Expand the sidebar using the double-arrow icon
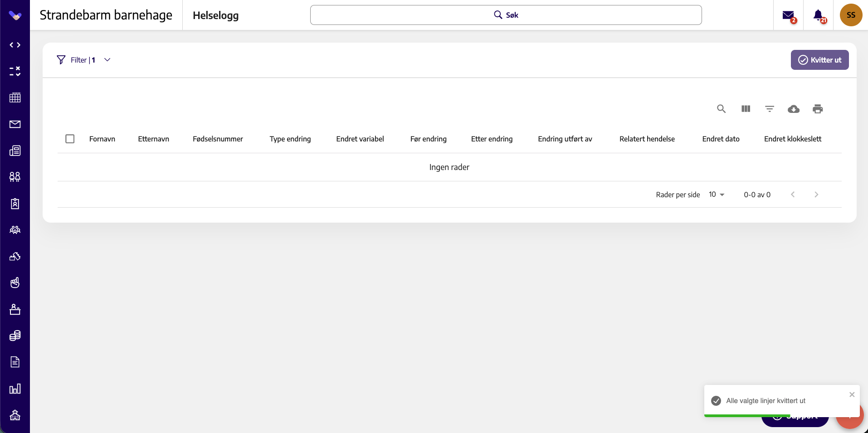The width and height of the screenshot is (868, 433). [15, 45]
